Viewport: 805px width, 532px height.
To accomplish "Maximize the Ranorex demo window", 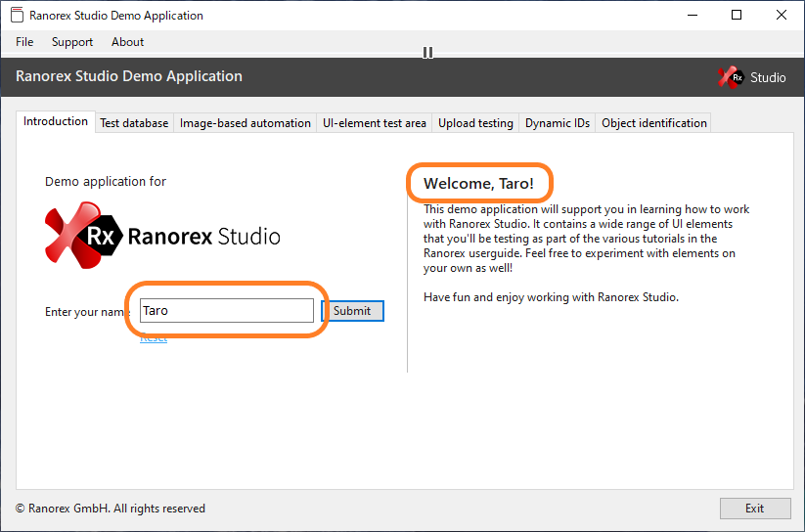I will pos(737,15).
